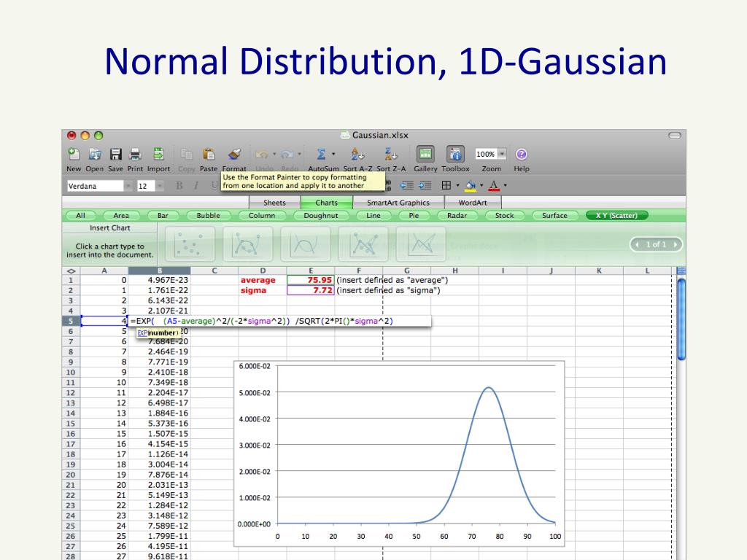Toggle the Gallery icon
The image size is (747, 560).
425,155
